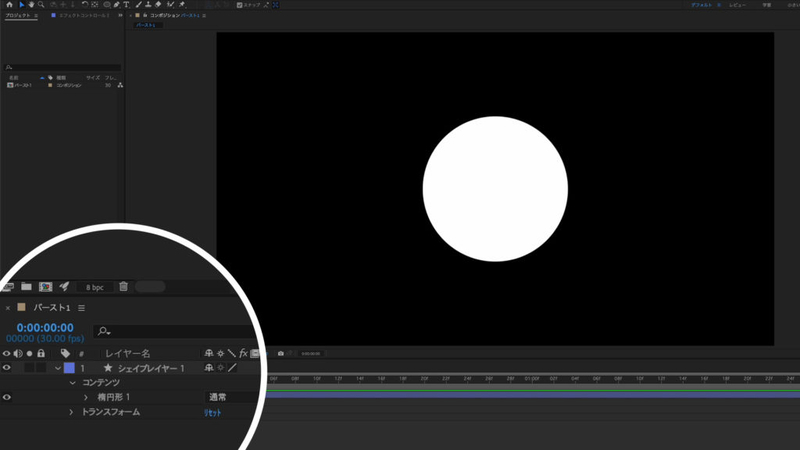Select the Roto Brush tool
The image size is (800, 450).
click(170, 5)
